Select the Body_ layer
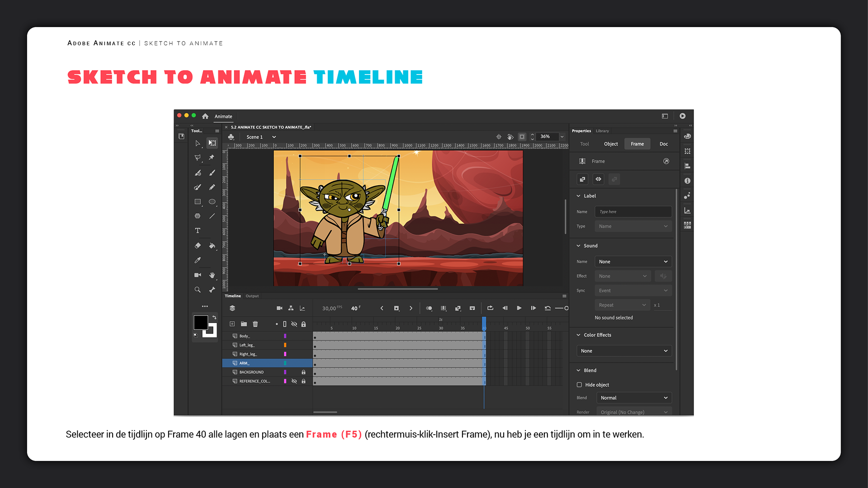Viewport: 868px width, 488px height. 245,336
